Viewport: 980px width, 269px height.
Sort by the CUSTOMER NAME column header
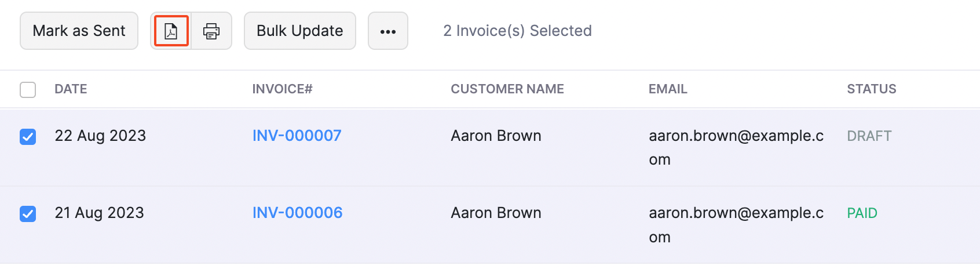(507, 89)
